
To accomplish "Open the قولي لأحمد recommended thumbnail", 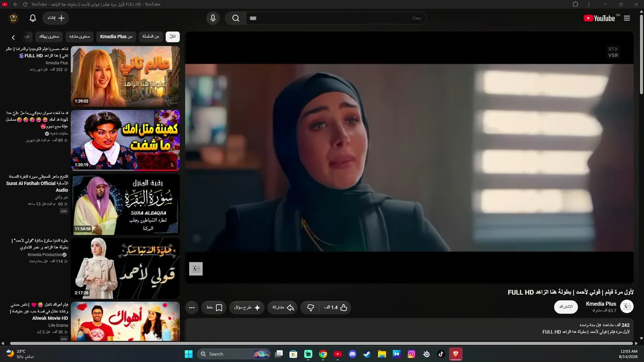I will point(125,267).
